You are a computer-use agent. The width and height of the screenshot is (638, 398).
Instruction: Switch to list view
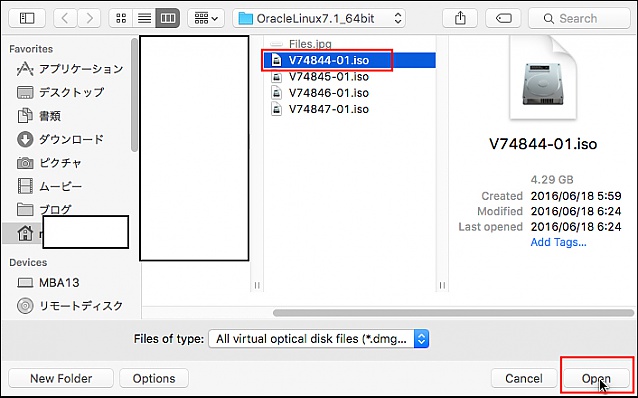click(x=144, y=18)
